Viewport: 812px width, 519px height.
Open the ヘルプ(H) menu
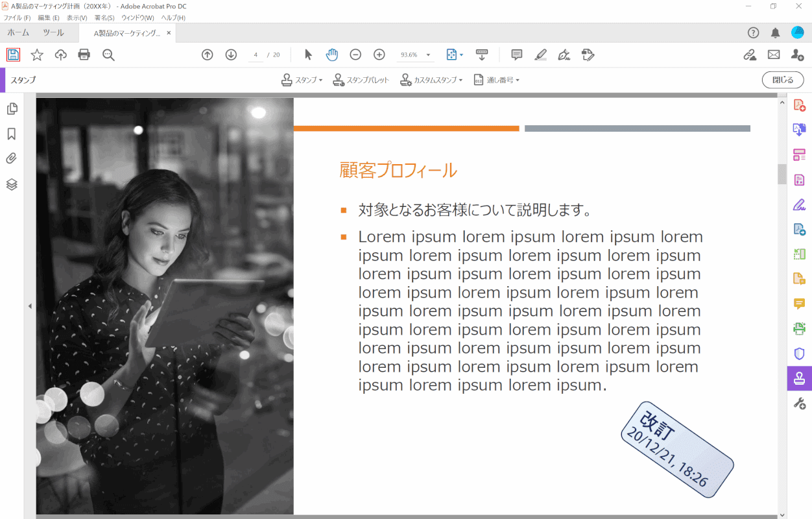pyautogui.click(x=173, y=18)
